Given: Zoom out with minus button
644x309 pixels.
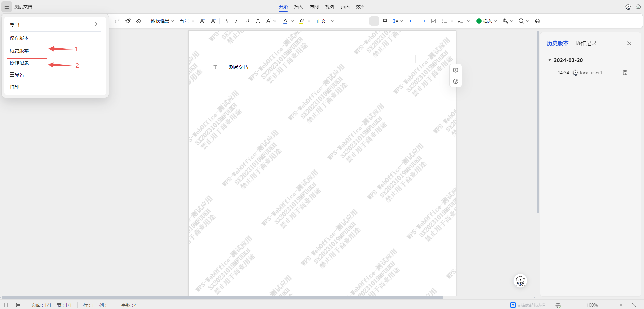Looking at the screenshot, I should coord(575,305).
